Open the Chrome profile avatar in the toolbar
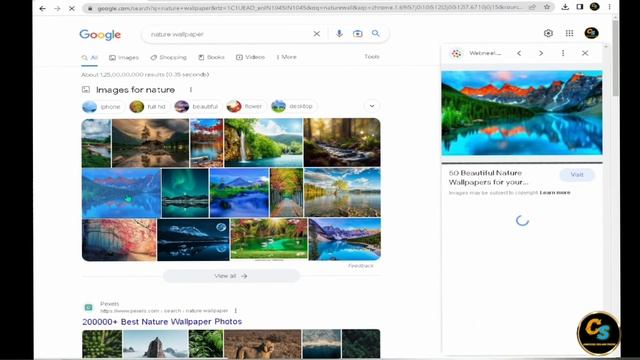 tap(595, 7)
